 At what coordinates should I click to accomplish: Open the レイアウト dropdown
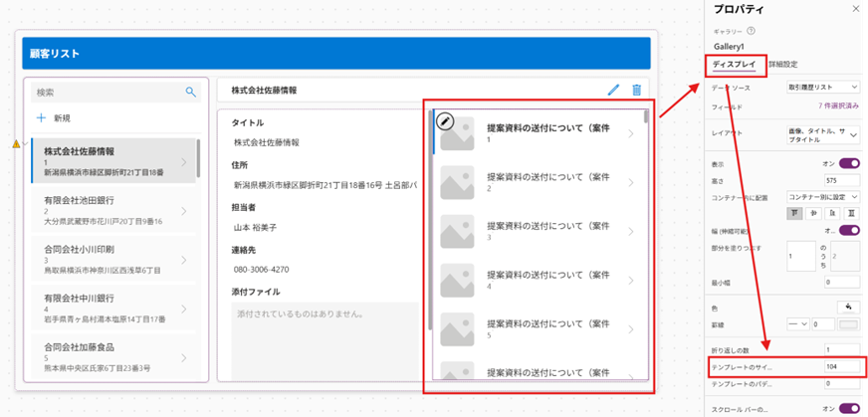point(822,131)
